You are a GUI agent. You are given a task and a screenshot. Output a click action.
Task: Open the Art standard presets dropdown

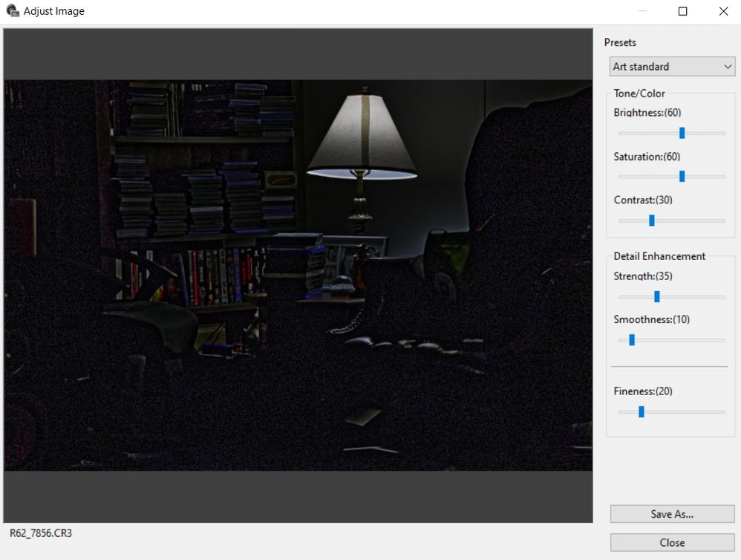[x=672, y=67]
